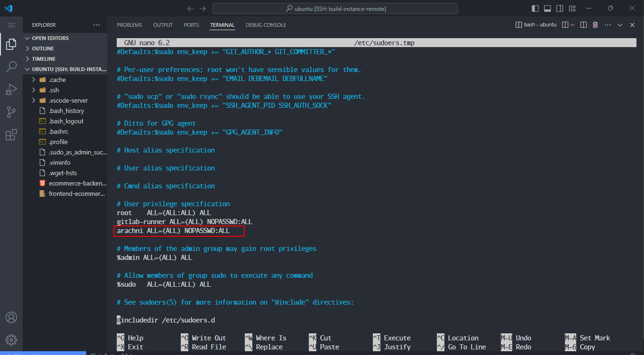Expand the OUTLINE section
This screenshot has height=355, width=644.
65,48
